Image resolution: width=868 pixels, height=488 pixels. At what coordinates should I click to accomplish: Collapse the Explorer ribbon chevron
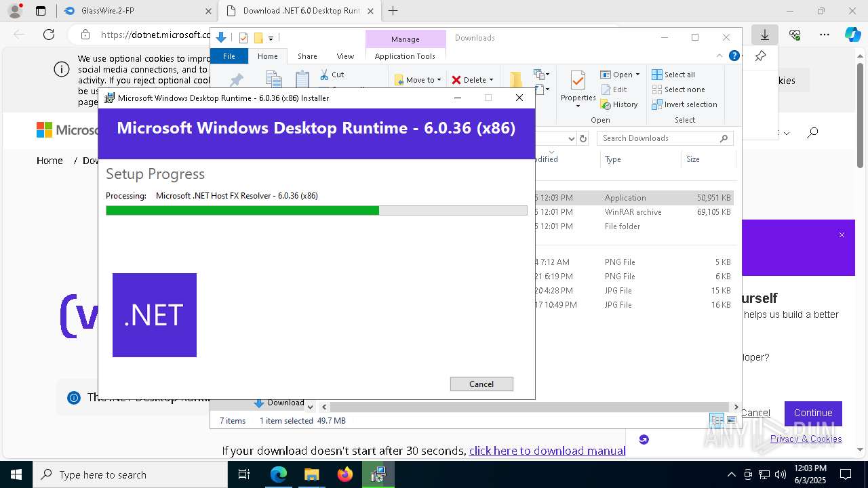[719, 56]
